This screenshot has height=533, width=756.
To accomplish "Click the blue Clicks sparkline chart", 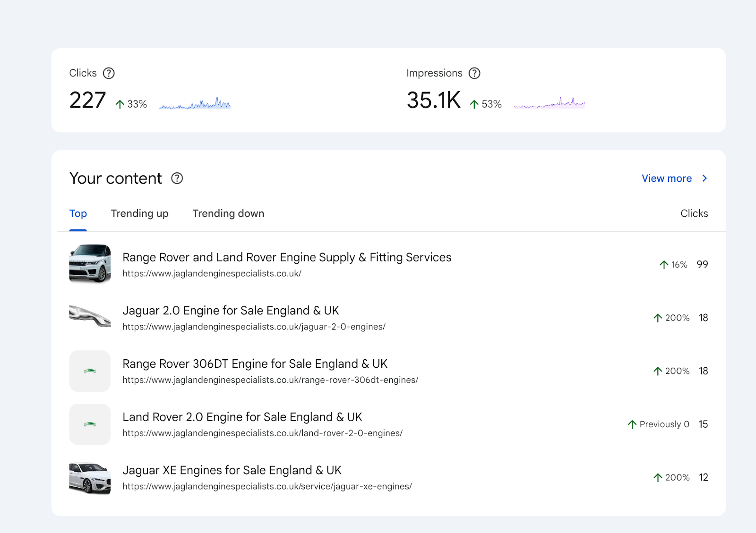I will coord(195,103).
